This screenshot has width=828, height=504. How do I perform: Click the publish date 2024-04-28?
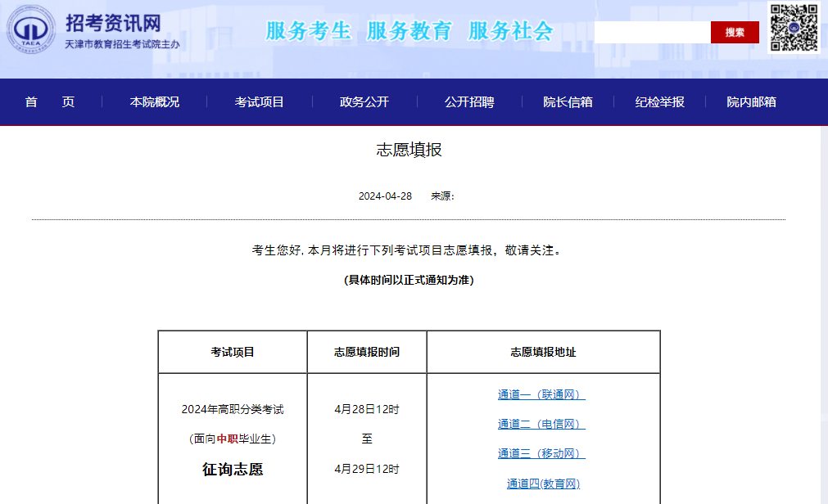pyautogui.click(x=385, y=196)
